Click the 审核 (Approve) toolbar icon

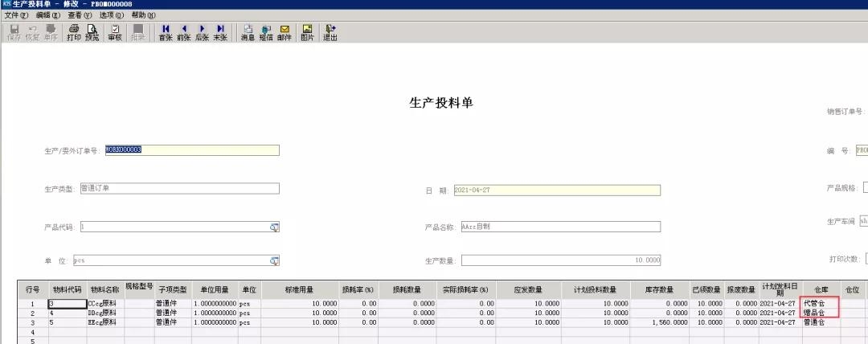point(114,32)
